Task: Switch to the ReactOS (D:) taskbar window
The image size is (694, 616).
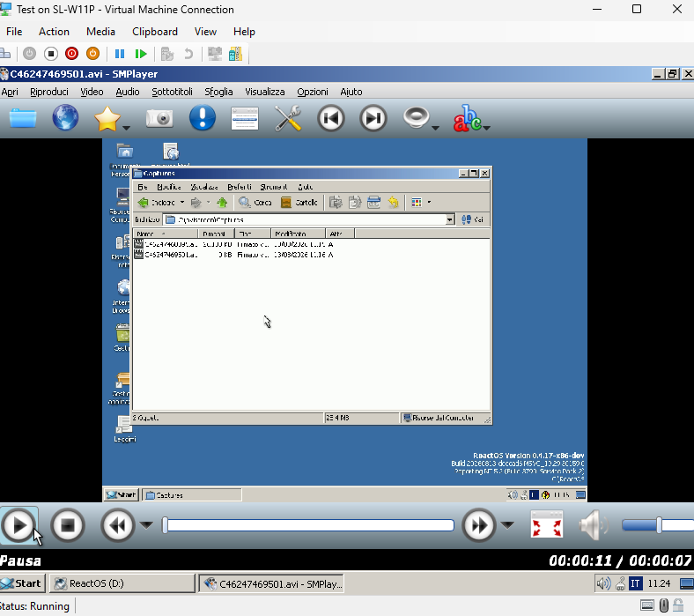Action: (x=122, y=583)
